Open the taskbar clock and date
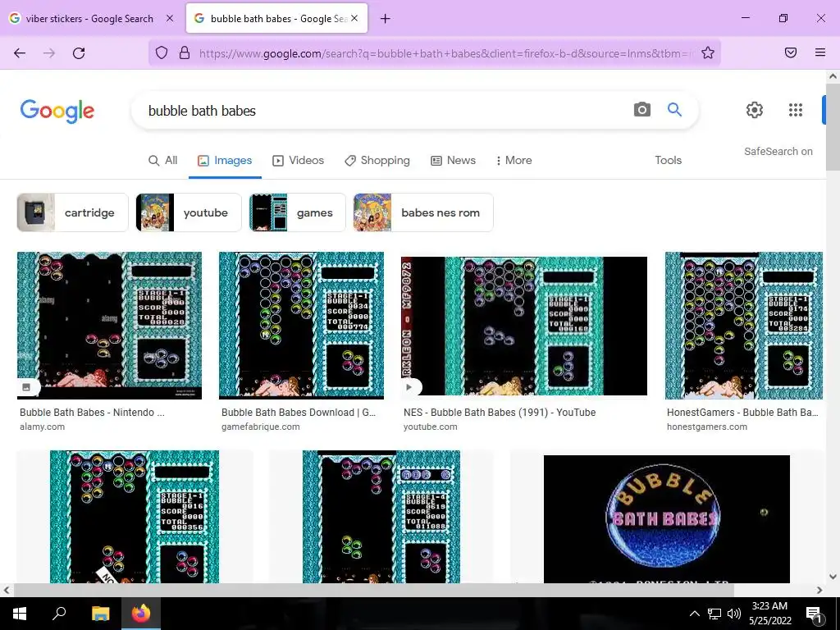Screen dimensions: 840x630 click(x=769, y=614)
